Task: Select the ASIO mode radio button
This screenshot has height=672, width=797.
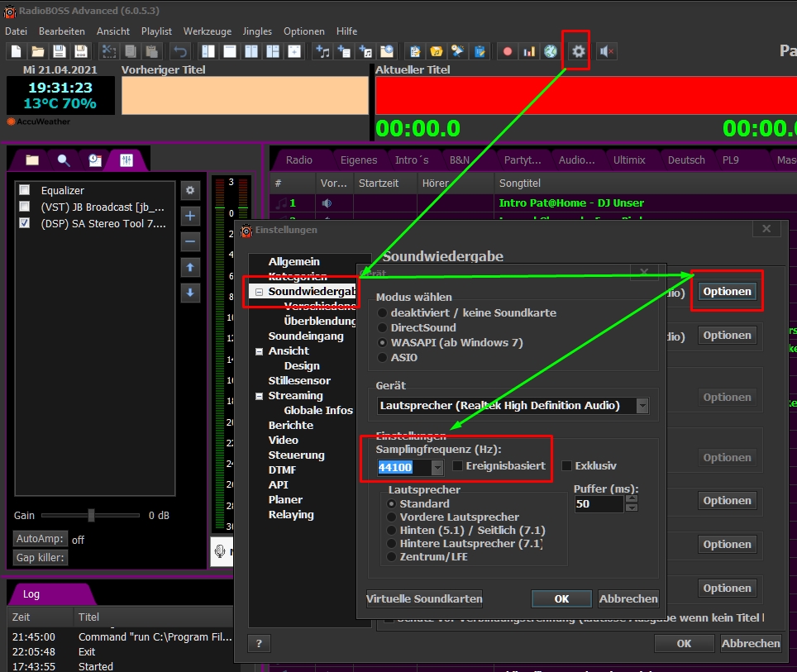Action: click(x=382, y=358)
